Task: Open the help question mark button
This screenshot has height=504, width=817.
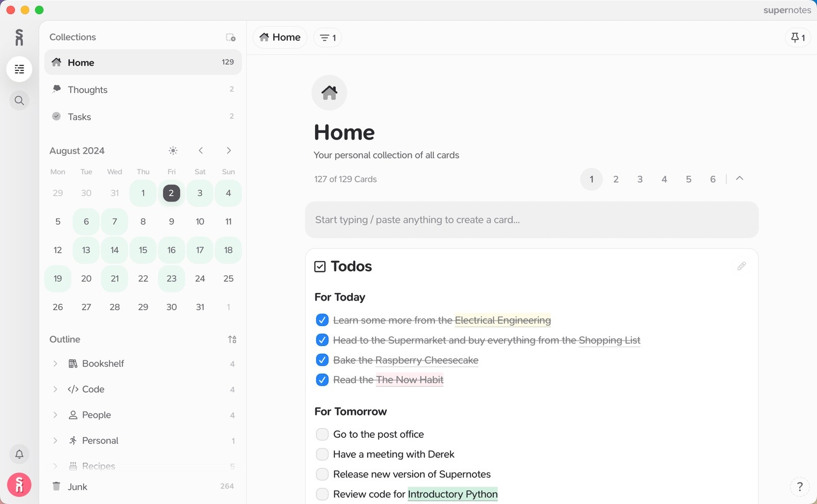Action: click(x=799, y=487)
